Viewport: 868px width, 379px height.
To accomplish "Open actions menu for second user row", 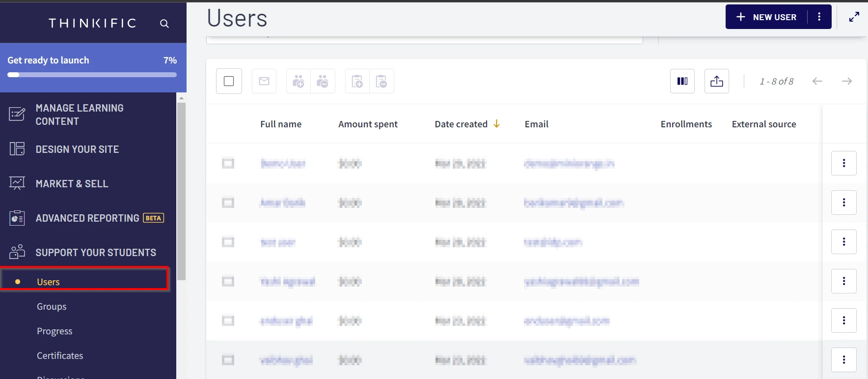I will [x=844, y=203].
